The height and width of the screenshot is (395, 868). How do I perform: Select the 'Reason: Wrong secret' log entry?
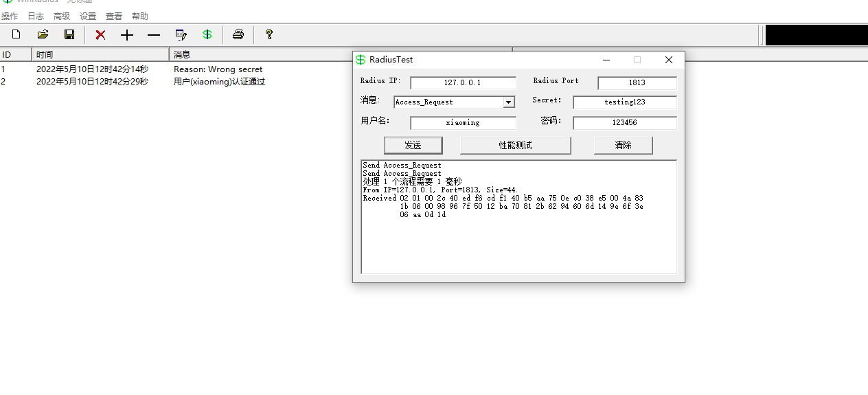click(x=218, y=69)
